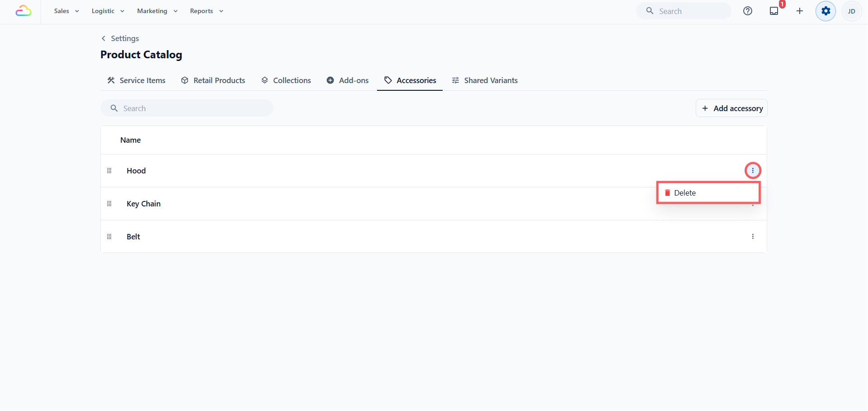Click the drag handle for Key Chain
Viewport: 868px width, 411px height.
pyautogui.click(x=109, y=204)
